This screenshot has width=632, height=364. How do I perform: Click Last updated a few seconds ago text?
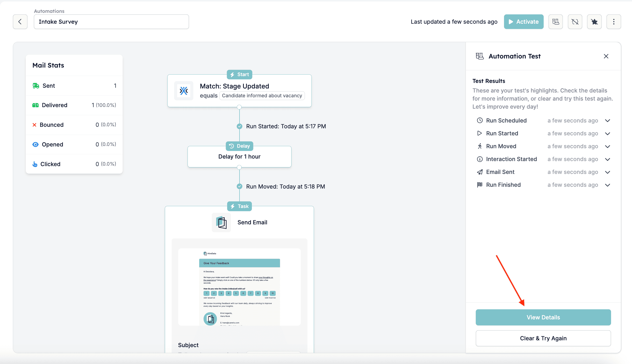[x=454, y=22]
